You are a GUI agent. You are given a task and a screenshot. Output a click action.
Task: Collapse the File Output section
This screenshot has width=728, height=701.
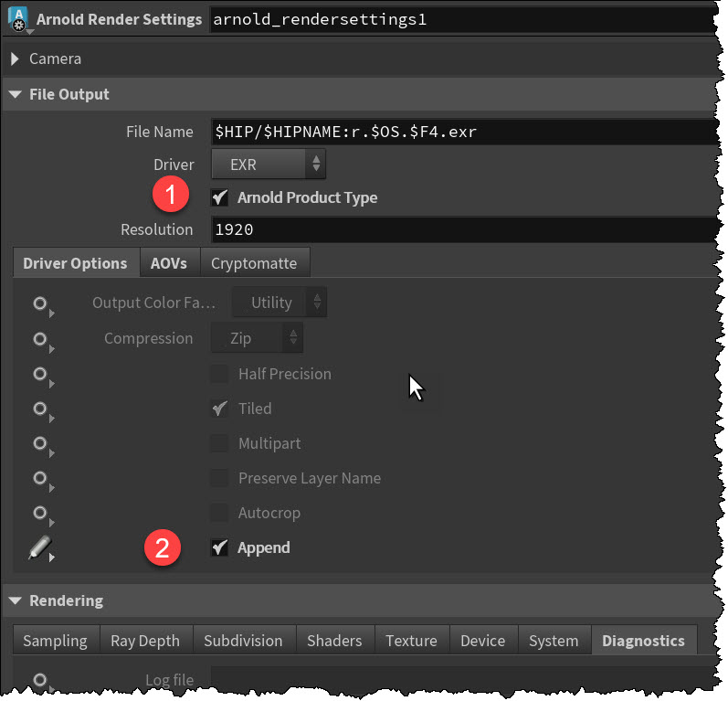pos(16,94)
